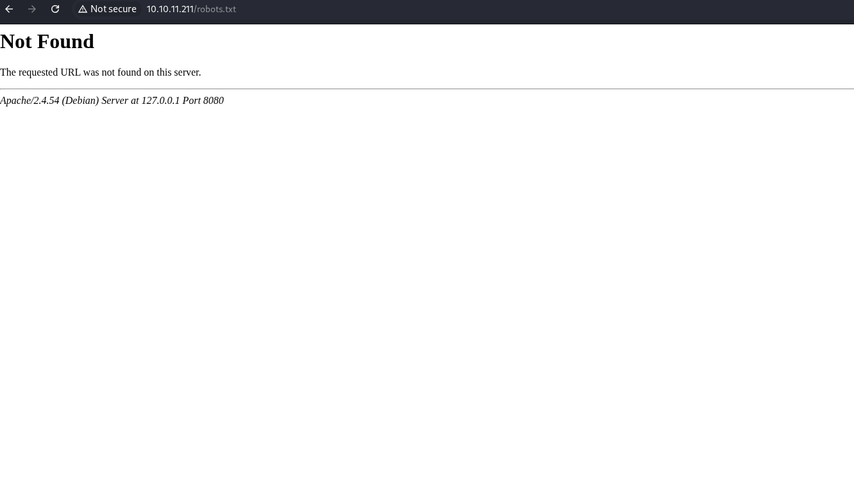Click the /robots.txt path in URL
The height and width of the screenshot is (504, 854).
pos(216,9)
